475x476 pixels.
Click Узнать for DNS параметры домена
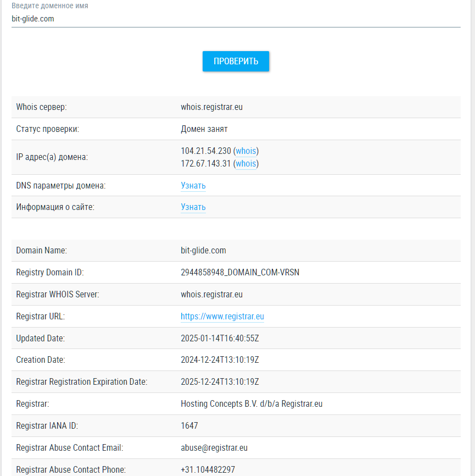coord(193,186)
